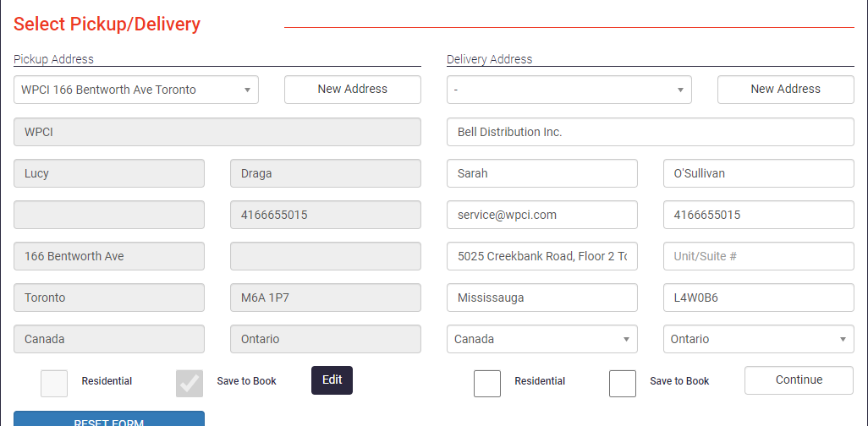Toggle the pickup Save to Book checkbox
This screenshot has width=868, height=426.
[x=190, y=383]
